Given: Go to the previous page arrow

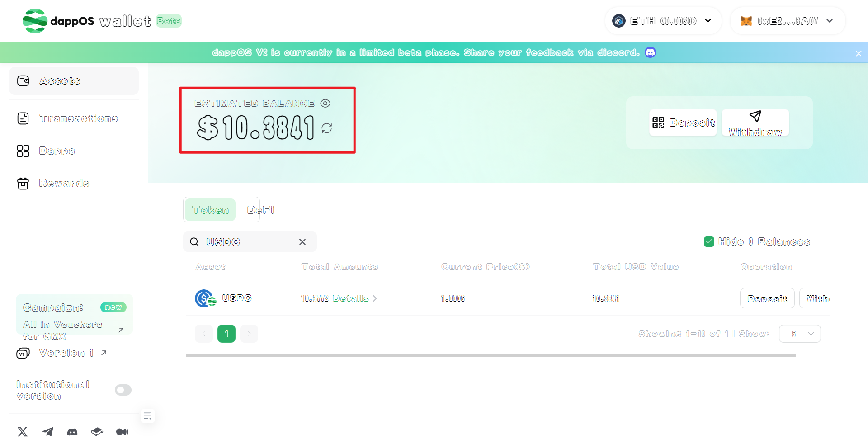Looking at the screenshot, I should pyautogui.click(x=204, y=334).
